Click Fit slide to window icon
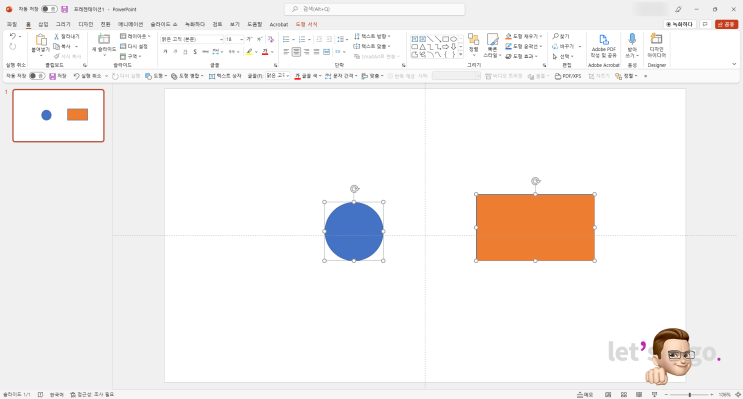743x399 pixels. (738, 395)
